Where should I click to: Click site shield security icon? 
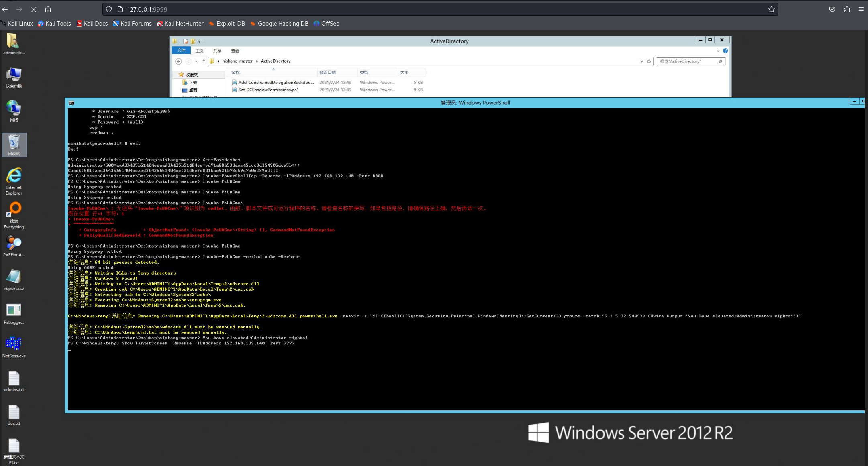[109, 9]
